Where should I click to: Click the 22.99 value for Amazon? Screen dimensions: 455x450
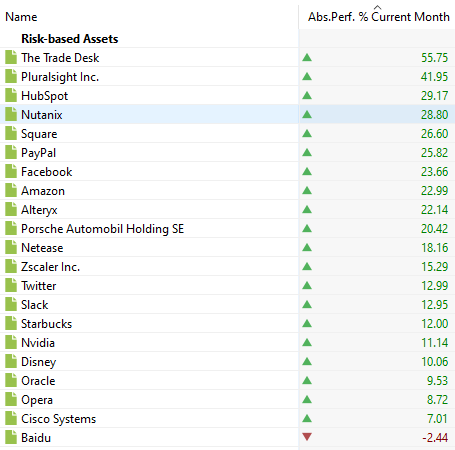click(x=434, y=191)
